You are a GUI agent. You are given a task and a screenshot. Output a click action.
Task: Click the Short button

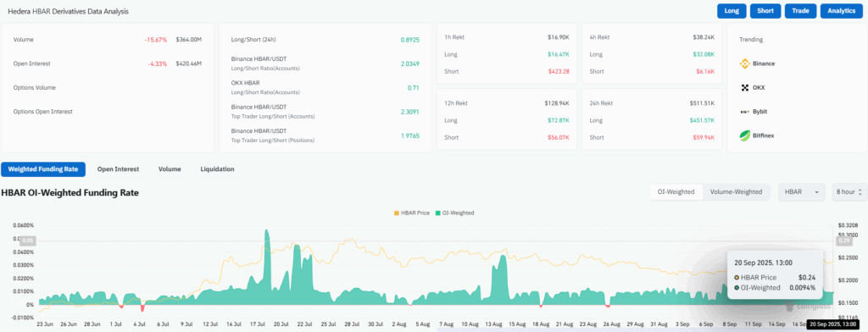pyautogui.click(x=765, y=11)
